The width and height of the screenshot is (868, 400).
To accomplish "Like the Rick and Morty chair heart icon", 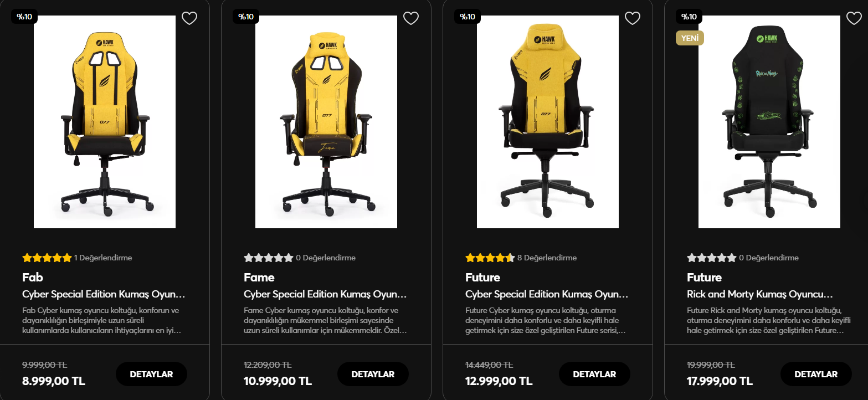I will (854, 18).
